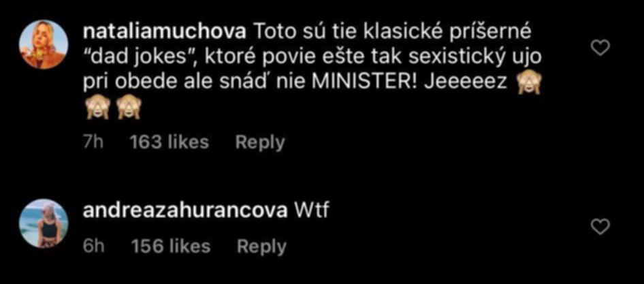View the 163 likes list
The image size is (644, 284).
point(169,142)
